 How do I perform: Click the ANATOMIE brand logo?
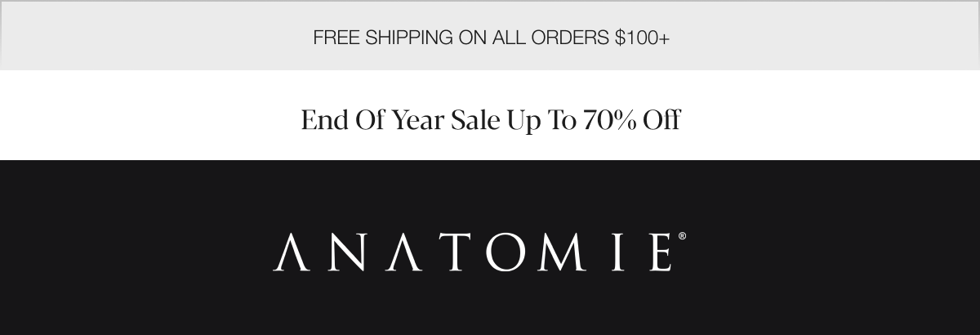[x=479, y=252]
